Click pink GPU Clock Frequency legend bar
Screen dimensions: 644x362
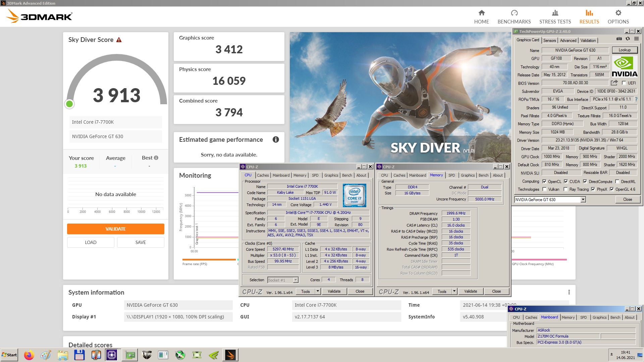click(539, 259)
